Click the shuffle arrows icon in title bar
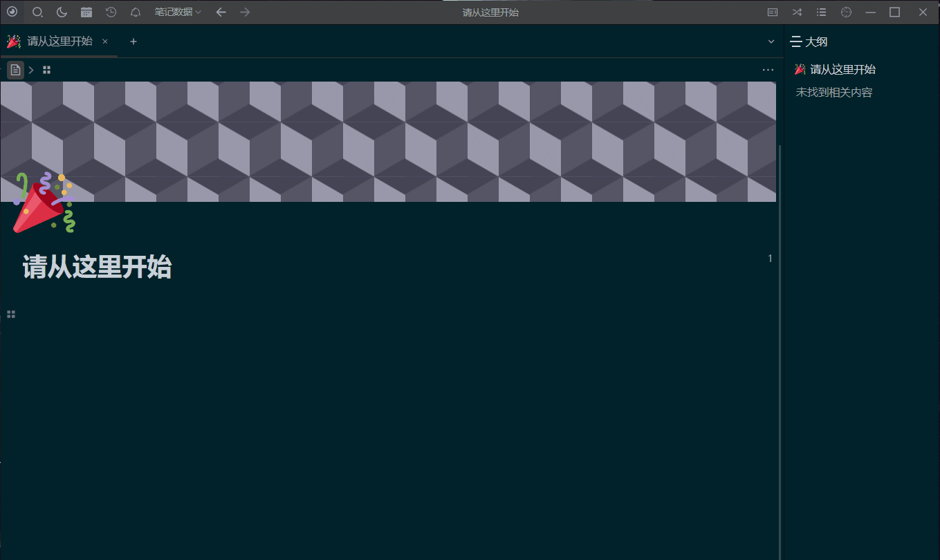Screen dimensions: 940x560 [x=797, y=12]
